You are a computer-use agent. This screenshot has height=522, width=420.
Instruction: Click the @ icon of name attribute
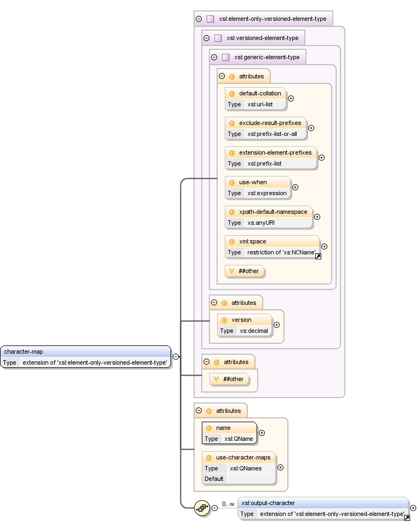(x=209, y=428)
